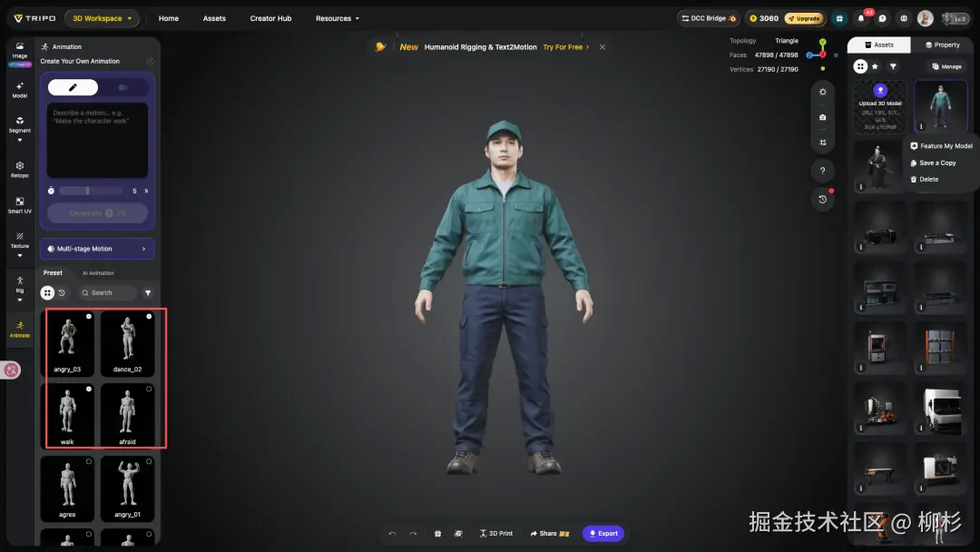The height and width of the screenshot is (552, 980).
Task: Click the Export button
Action: [x=603, y=533]
